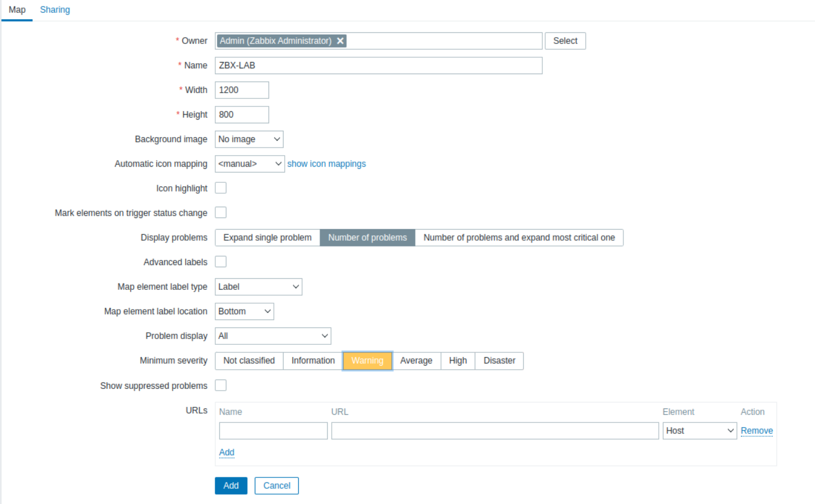Open Map element label location dropdown
The image size is (815, 504).
pyautogui.click(x=244, y=311)
